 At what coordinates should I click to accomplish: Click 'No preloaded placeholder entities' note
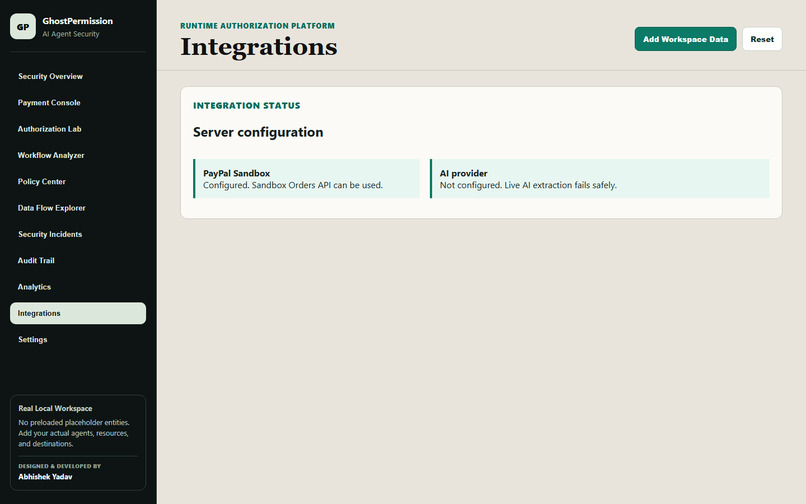pos(74,433)
